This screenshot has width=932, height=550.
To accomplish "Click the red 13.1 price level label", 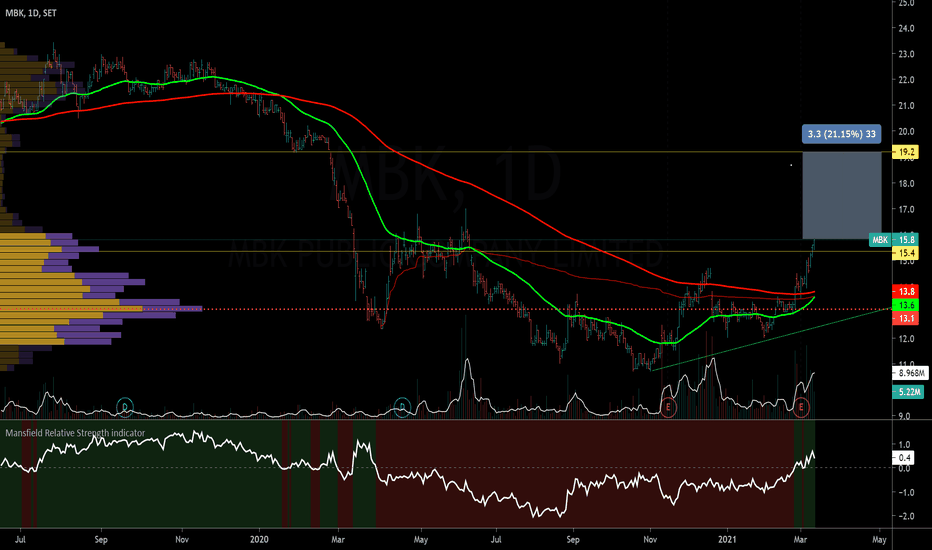I will click(906, 318).
